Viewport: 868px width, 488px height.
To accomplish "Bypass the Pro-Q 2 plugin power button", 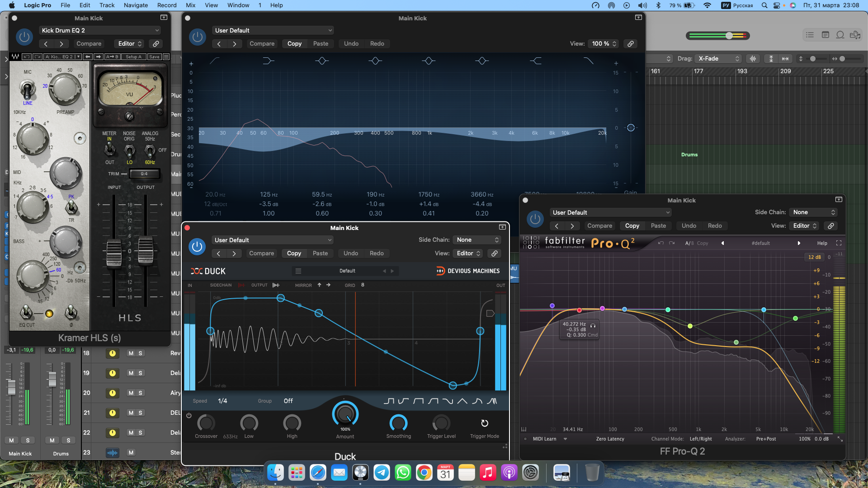I will (x=535, y=219).
